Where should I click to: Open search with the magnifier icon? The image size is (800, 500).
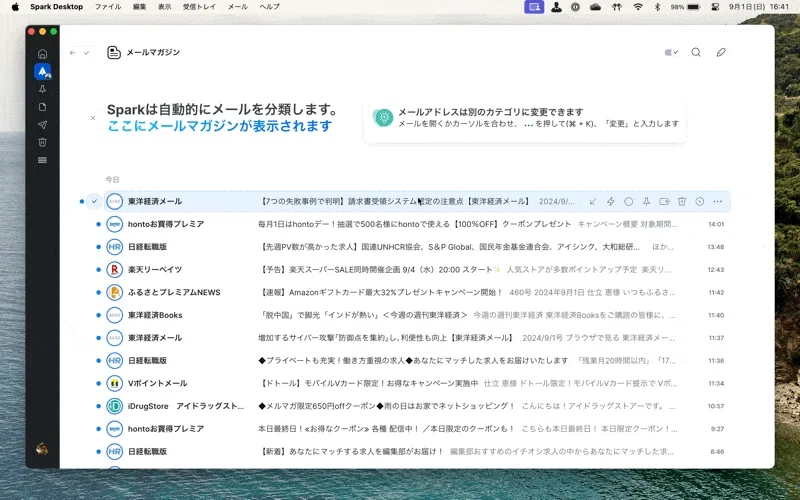(696, 53)
